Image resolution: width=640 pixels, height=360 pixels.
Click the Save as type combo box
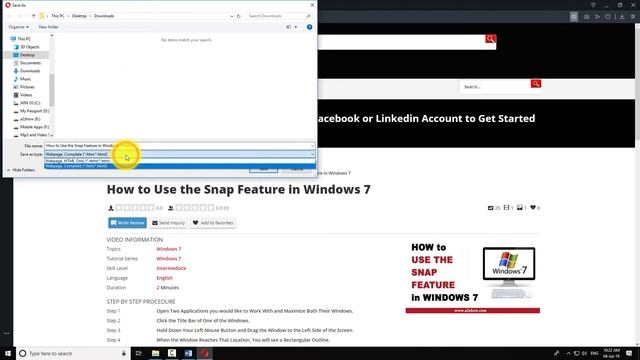coord(180,154)
